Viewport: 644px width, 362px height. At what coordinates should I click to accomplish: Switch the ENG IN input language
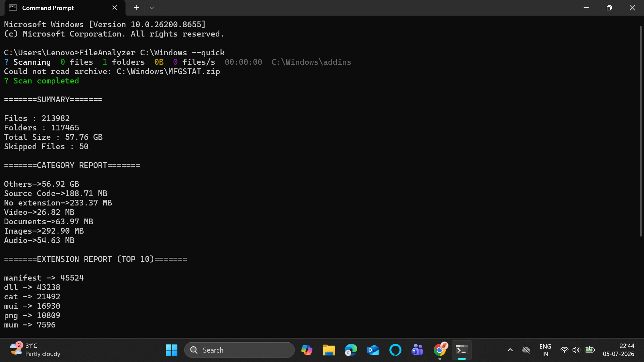point(545,350)
